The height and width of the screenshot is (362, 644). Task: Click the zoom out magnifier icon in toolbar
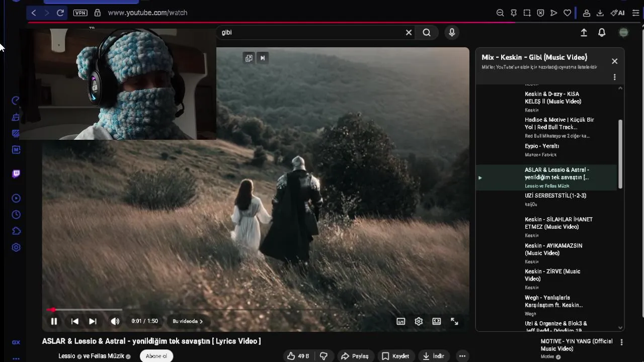point(500,13)
